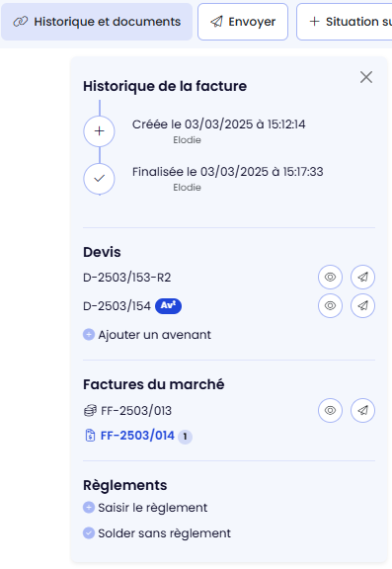Click the plus circle on the Créée timeline step
Image resolution: width=392 pixels, height=569 pixels.
100,131
